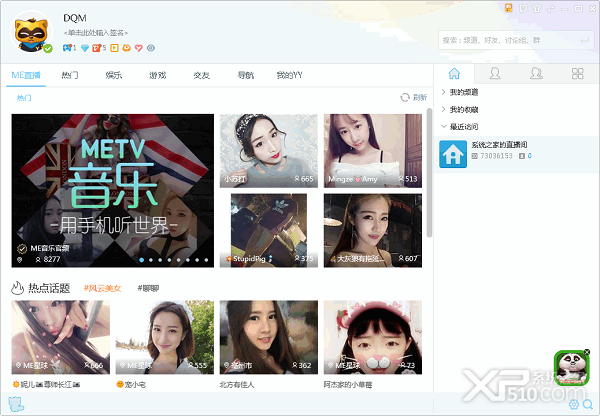Open the 热门 main tab

(70, 75)
